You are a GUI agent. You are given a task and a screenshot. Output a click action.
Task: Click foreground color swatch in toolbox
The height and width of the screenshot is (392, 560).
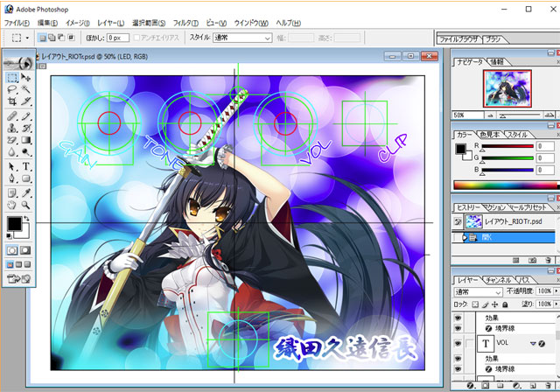click(14, 223)
